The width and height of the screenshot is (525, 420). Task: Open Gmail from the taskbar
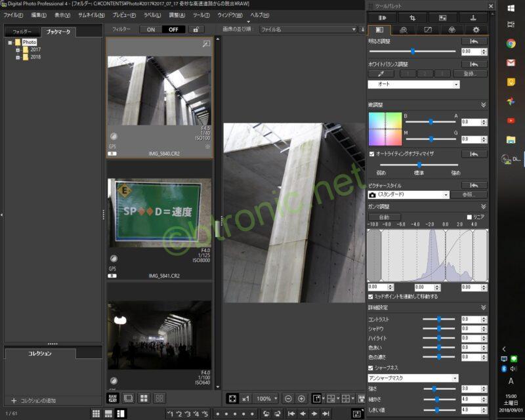[511, 62]
